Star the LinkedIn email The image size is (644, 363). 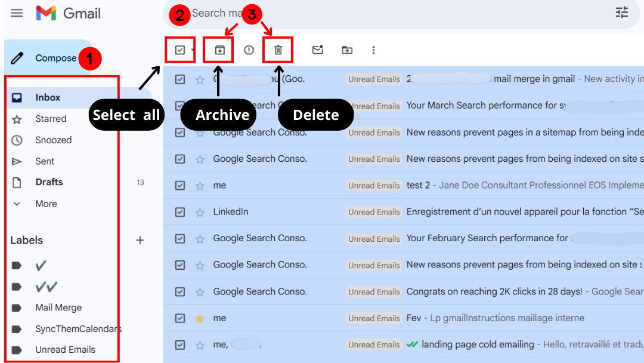tap(200, 212)
